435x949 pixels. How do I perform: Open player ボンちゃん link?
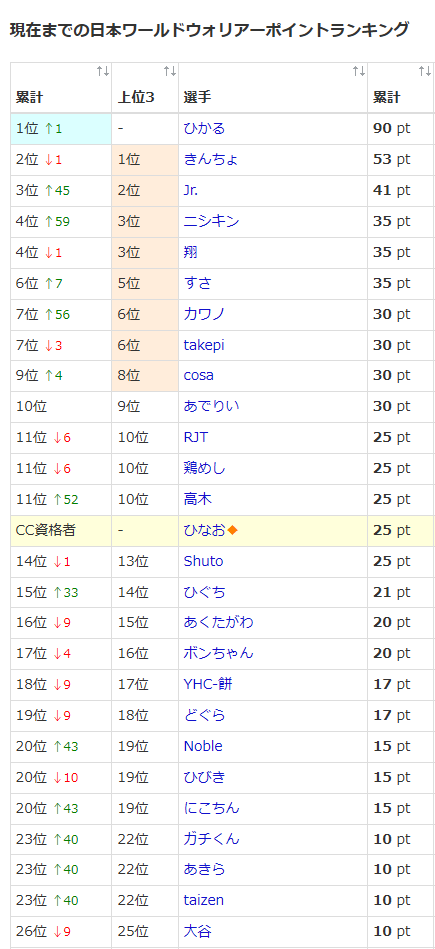pyautogui.click(x=218, y=653)
